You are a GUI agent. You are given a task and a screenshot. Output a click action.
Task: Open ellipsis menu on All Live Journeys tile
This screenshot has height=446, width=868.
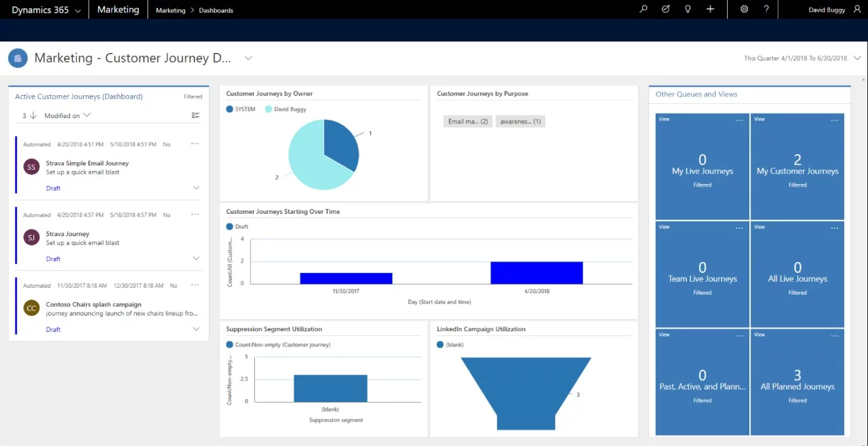click(x=835, y=228)
